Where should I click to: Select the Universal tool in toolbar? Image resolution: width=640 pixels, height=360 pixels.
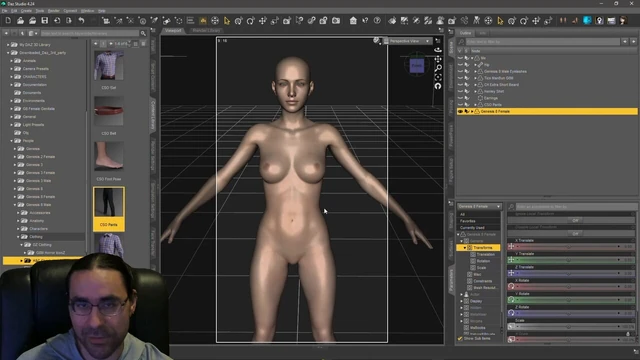point(215,20)
